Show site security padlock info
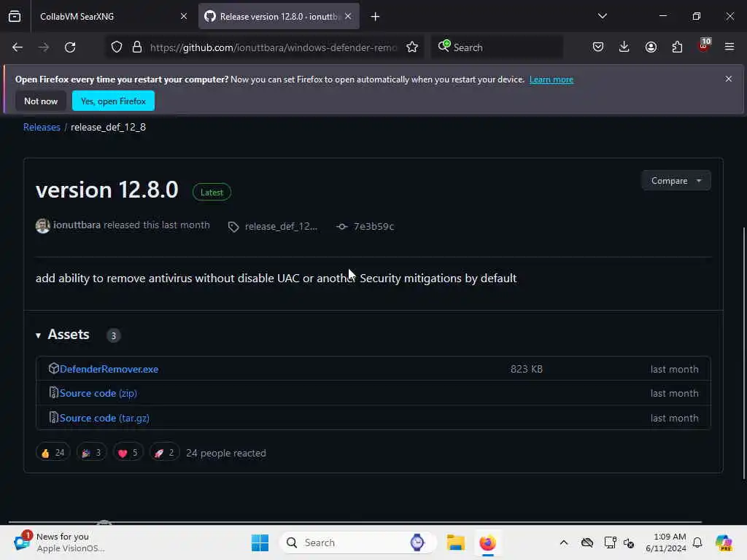 137,47
